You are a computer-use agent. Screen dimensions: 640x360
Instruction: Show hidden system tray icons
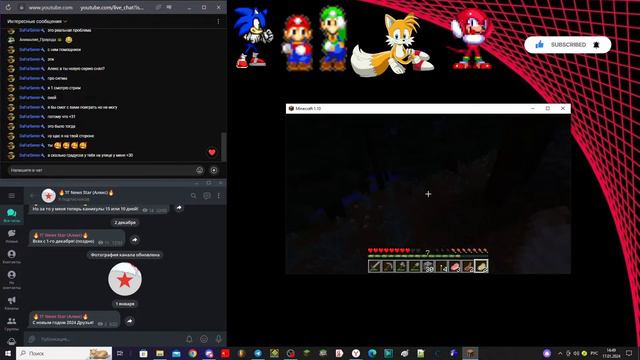[x=560, y=353]
